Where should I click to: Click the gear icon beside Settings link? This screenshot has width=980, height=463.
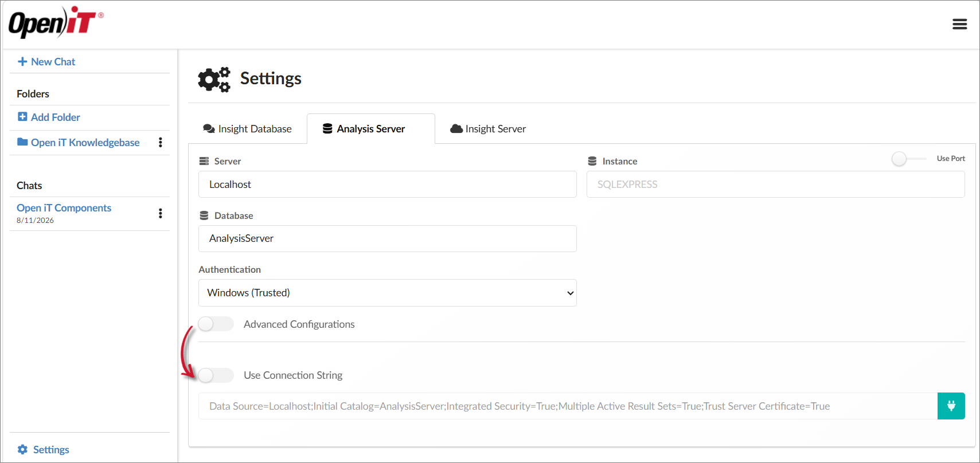22,449
